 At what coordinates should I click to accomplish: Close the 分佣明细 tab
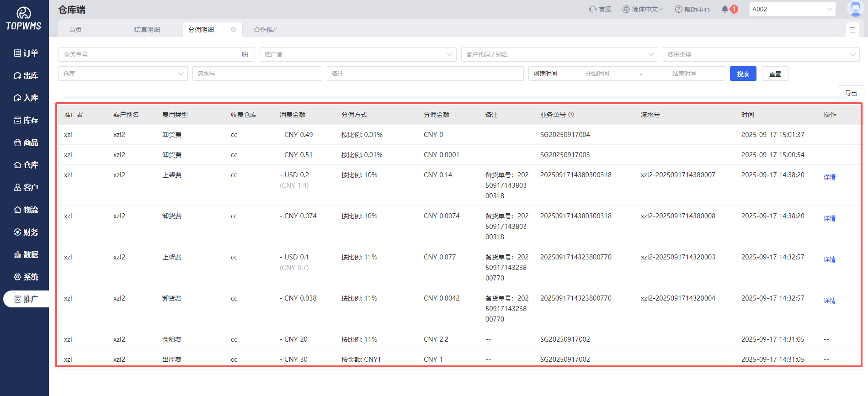[234, 30]
